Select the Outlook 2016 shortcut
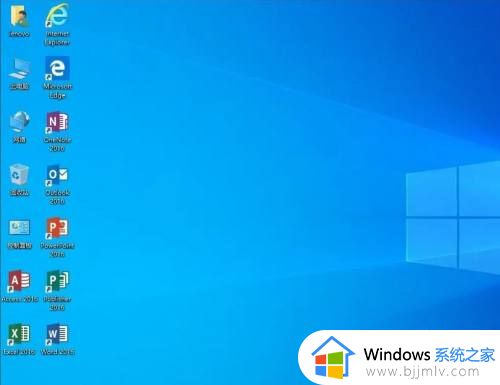Image resolution: width=500 pixels, height=385 pixels. click(x=57, y=175)
